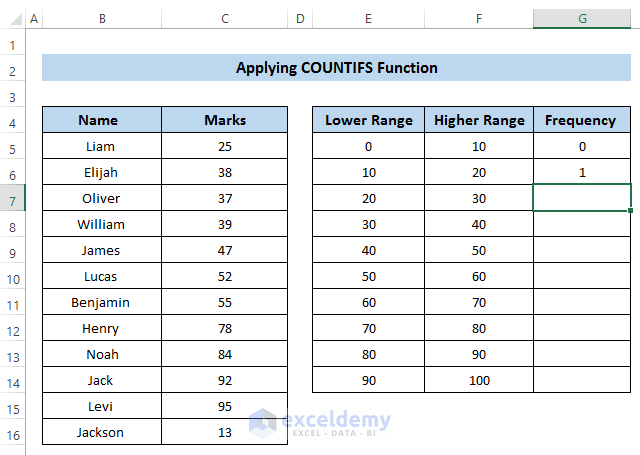Click Jackson's marks value 13
Viewport: 640px width, 455px height.
(x=224, y=432)
